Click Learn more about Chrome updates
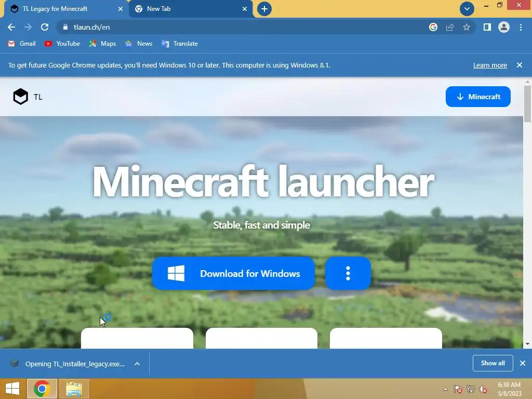 coord(490,65)
